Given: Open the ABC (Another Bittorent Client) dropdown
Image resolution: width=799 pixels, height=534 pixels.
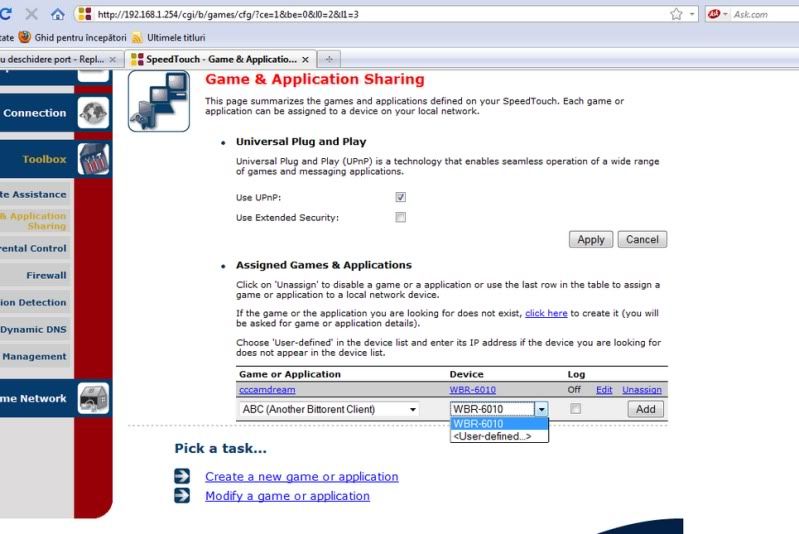Looking at the screenshot, I should click(x=329, y=409).
